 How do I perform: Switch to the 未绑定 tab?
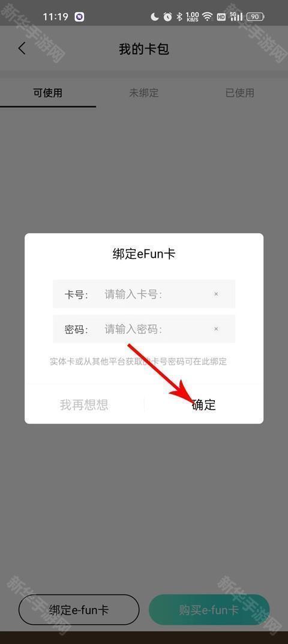[143, 93]
